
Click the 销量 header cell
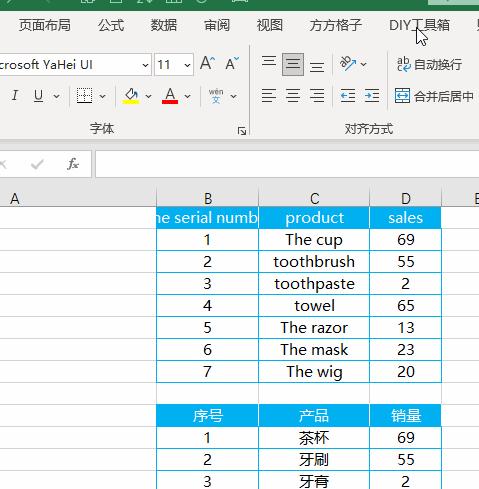(x=405, y=416)
